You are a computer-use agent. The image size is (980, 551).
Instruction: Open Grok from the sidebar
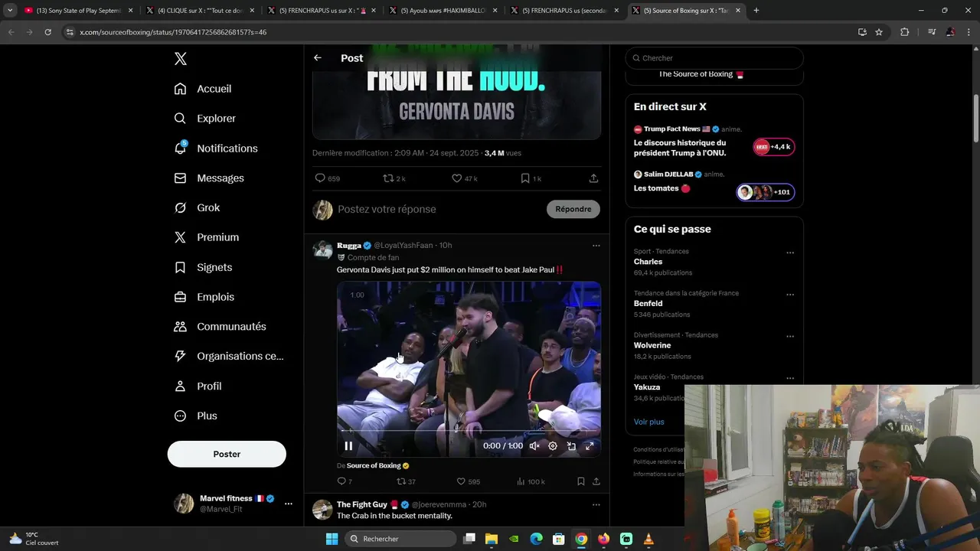coord(197,208)
